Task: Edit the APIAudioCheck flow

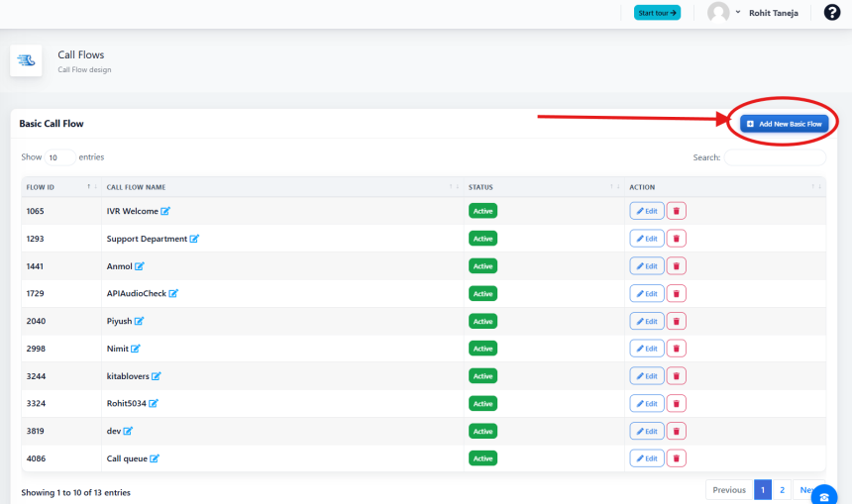Action: (647, 293)
